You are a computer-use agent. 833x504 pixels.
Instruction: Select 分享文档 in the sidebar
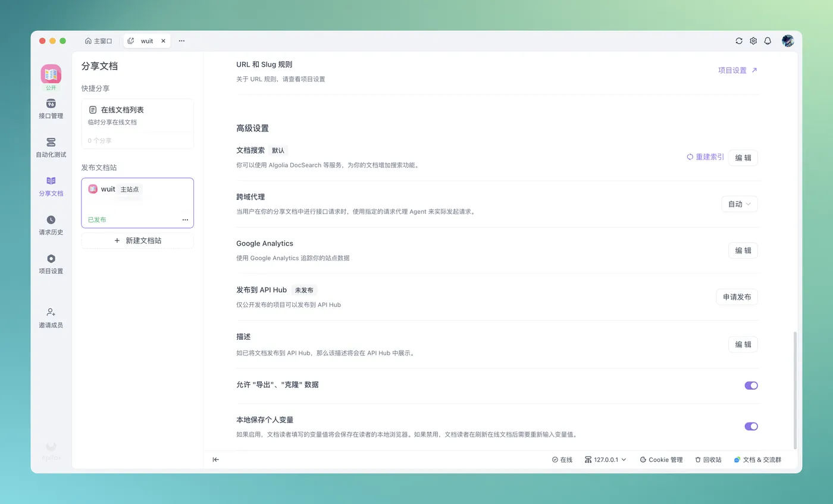[x=51, y=186]
